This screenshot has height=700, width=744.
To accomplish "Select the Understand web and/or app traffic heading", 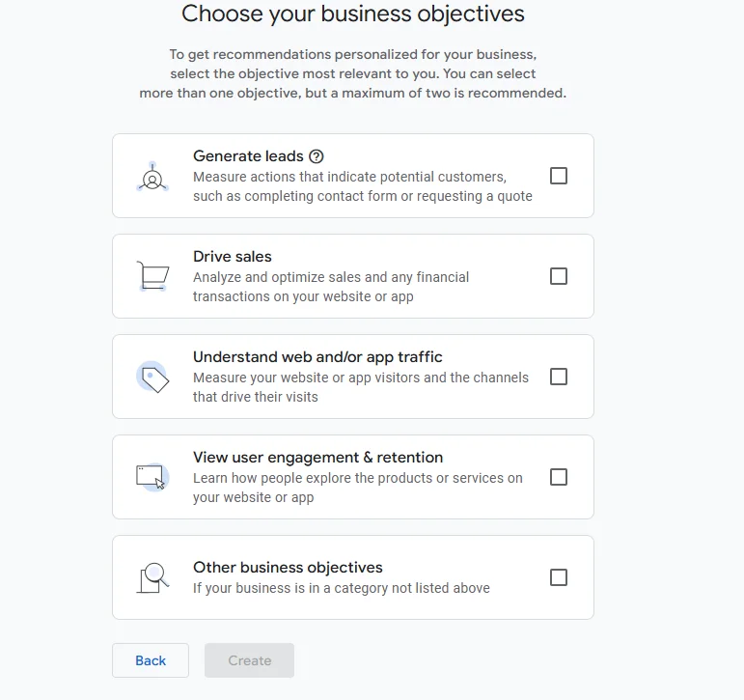I will [317, 357].
